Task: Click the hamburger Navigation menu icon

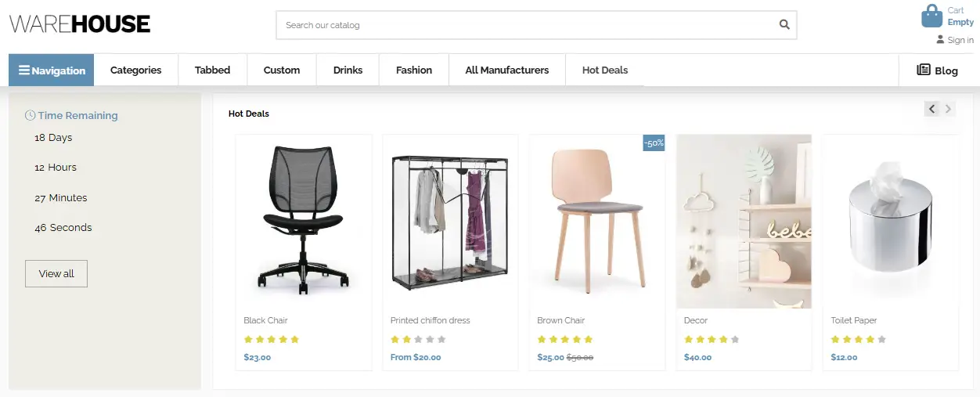Action: (x=24, y=70)
